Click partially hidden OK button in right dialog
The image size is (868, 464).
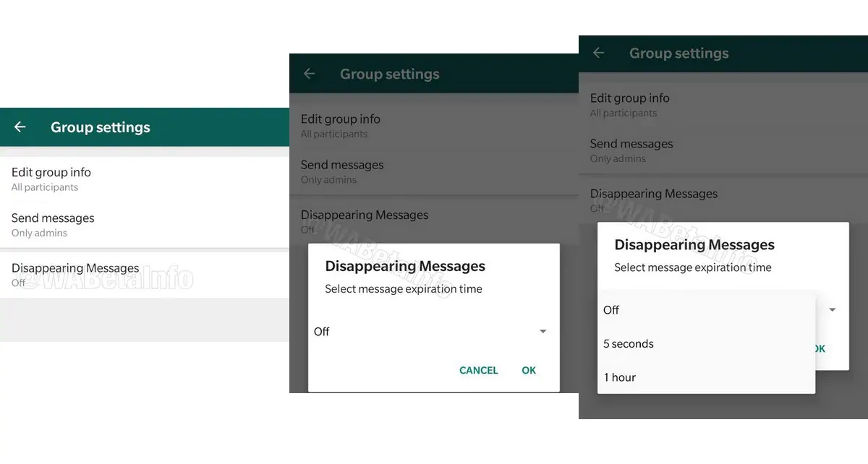point(820,348)
